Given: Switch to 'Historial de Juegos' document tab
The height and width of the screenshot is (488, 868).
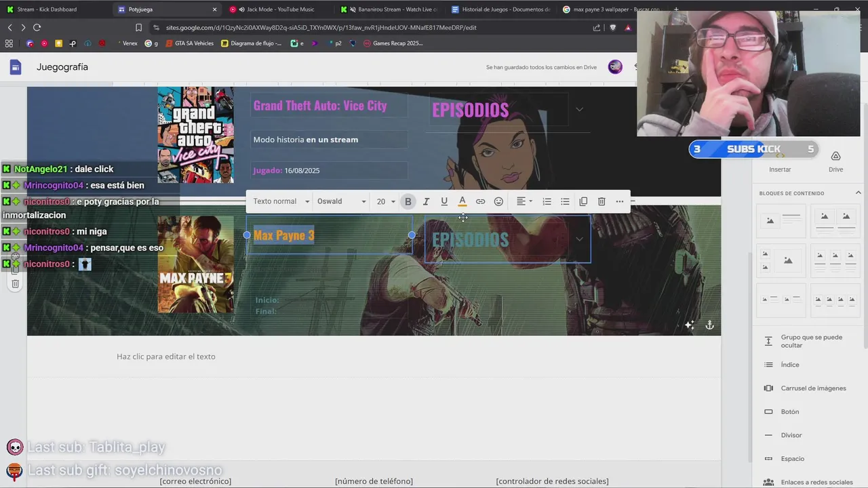Looking at the screenshot, I should click(502, 9).
